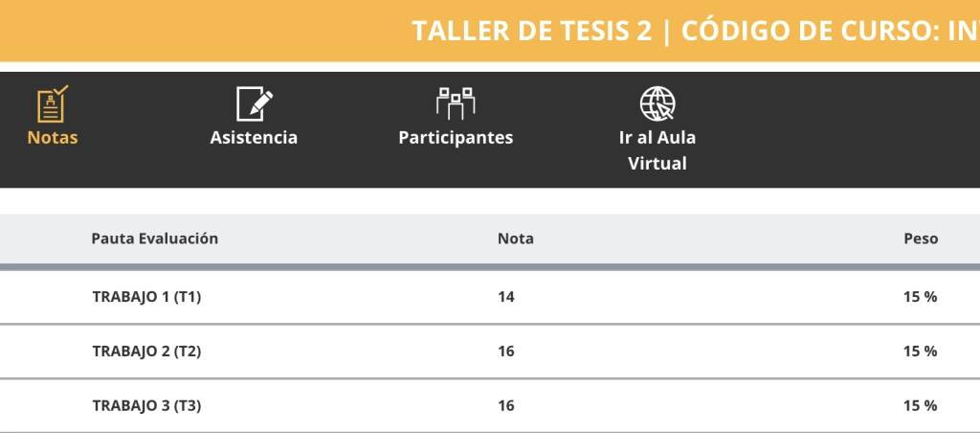Open the Notas tab label

point(53,137)
